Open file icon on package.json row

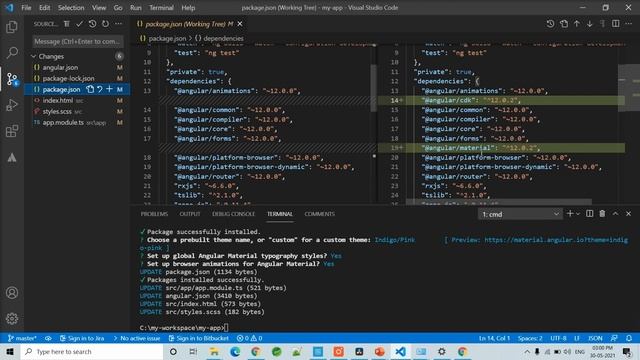(x=90, y=89)
